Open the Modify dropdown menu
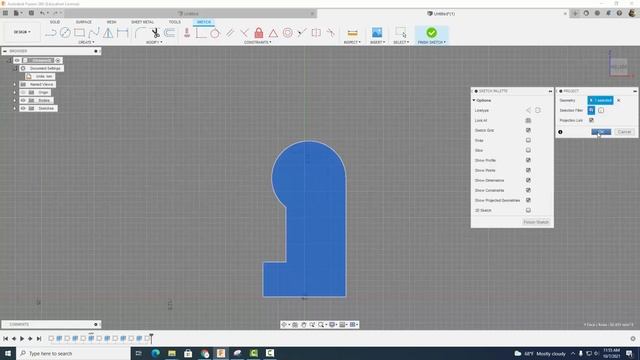The width and height of the screenshot is (640, 360). click(154, 42)
